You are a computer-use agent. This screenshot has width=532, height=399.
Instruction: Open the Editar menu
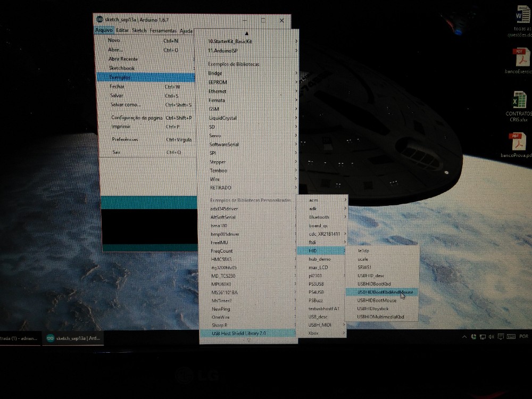(122, 30)
